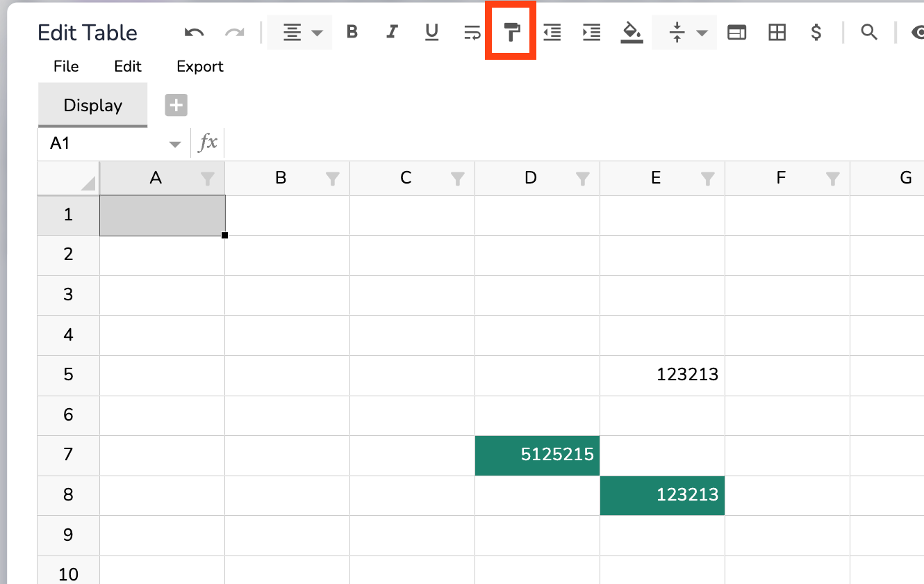This screenshot has height=584, width=924.
Task: Toggle Underline formatting
Action: (431, 32)
